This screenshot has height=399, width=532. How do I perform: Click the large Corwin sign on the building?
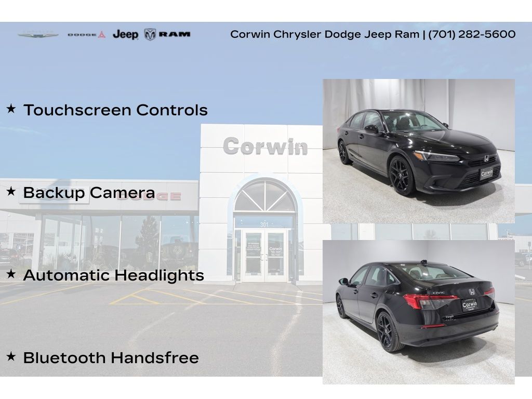click(x=265, y=147)
